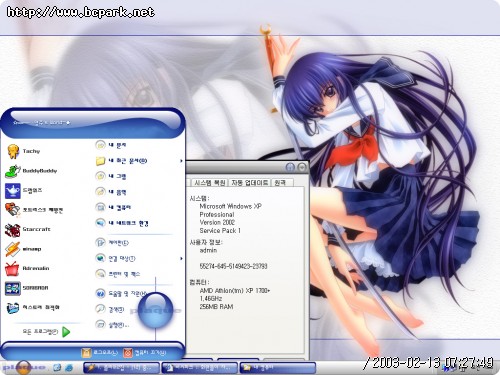Open 제어판 (Control Panel)

click(x=112, y=242)
